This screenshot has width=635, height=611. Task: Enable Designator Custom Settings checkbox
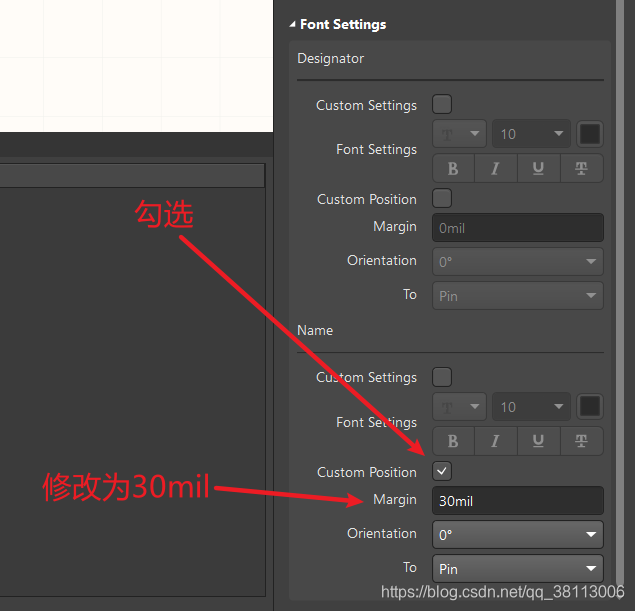pos(442,104)
